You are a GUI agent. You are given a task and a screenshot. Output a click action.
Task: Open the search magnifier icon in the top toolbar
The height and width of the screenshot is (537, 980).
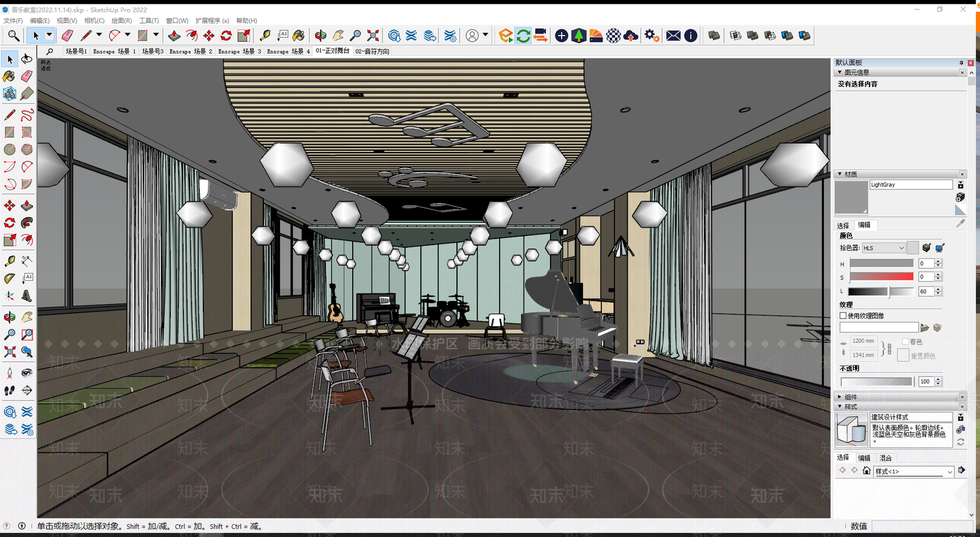pyautogui.click(x=13, y=36)
